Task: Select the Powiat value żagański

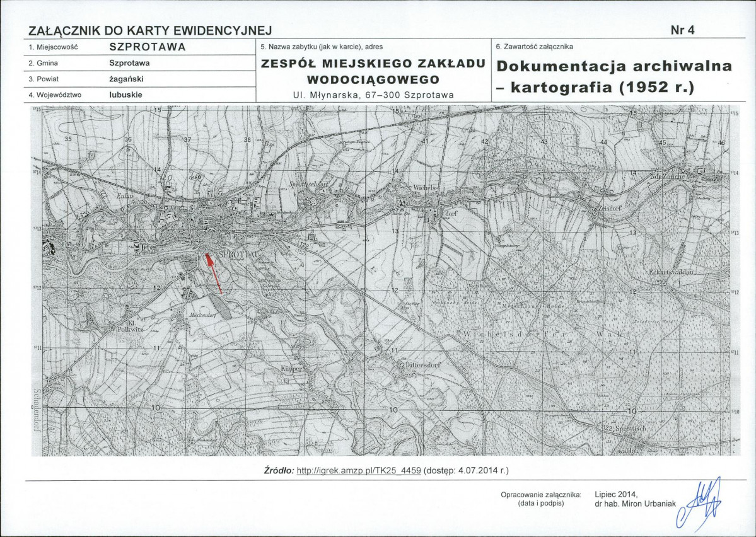Action: point(126,79)
